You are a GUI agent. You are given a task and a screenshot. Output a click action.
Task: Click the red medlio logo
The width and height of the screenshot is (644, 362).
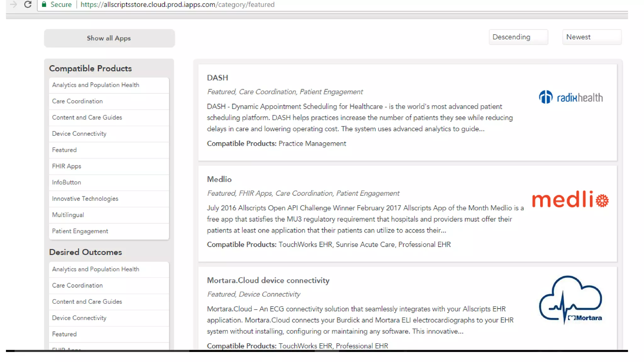(570, 199)
